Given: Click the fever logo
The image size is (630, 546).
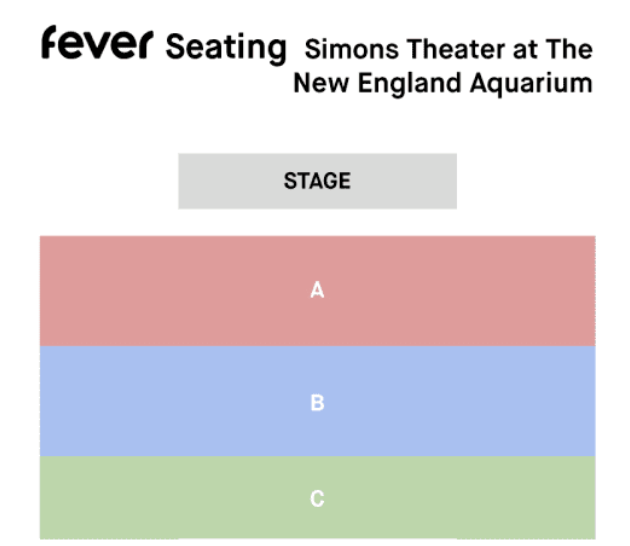Looking at the screenshot, I should [97, 43].
